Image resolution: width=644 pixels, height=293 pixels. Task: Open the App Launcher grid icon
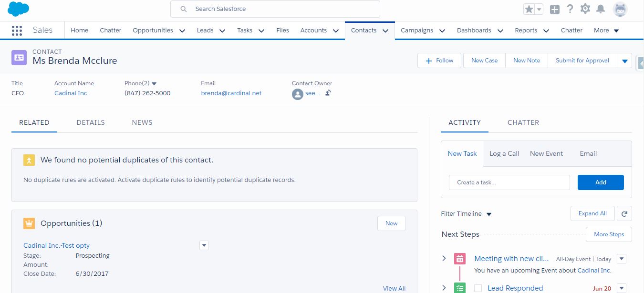click(17, 30)
